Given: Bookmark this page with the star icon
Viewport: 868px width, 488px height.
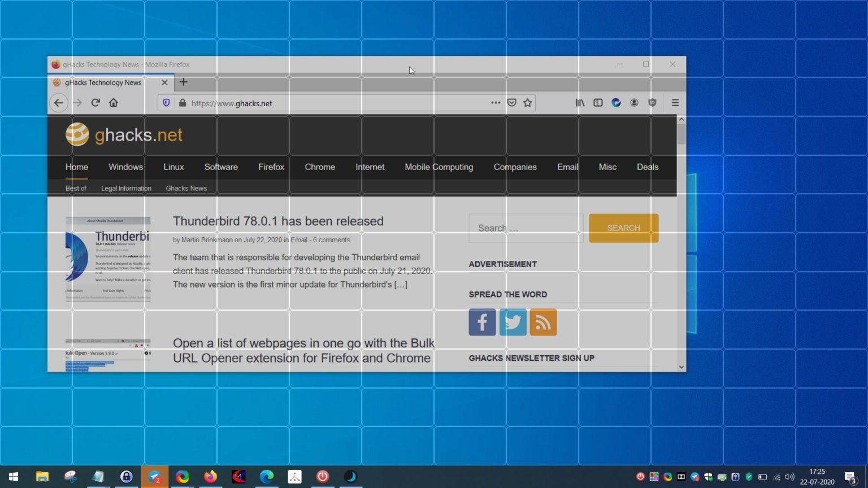Looking at the screenshot, I should tap(527, 103).
